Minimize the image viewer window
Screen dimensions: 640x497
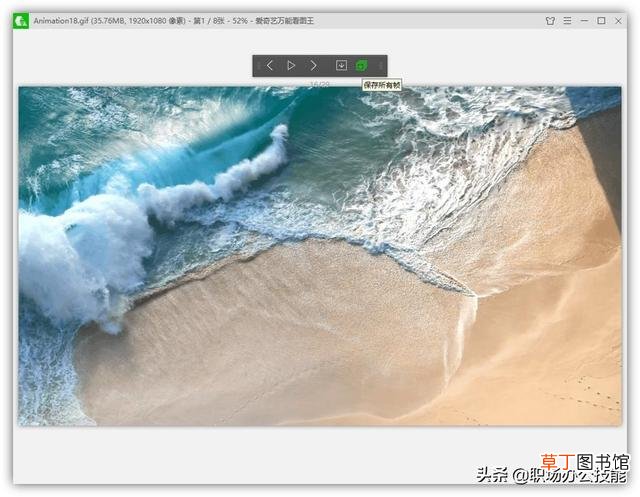(x=584, y=20)
